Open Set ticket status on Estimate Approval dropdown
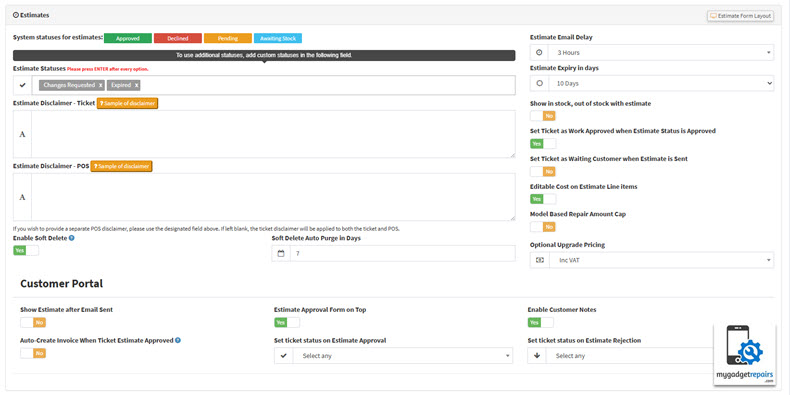This screenshot has width=790, height=395. pyautogui.click(x=403, y=356)
